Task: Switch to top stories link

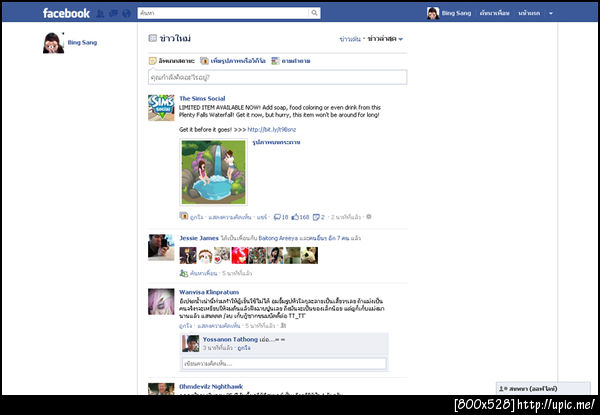Action: coord(350,39)
